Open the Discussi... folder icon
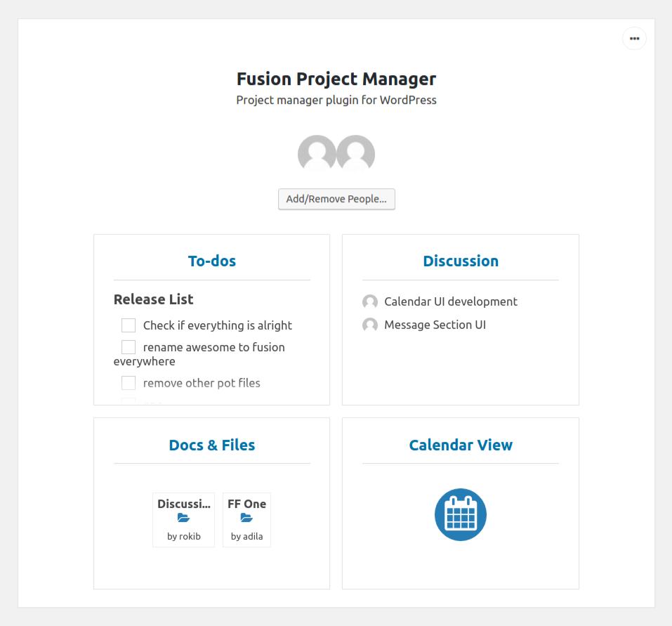The height and width of the screenshot is (626, 672). [183, 518]
